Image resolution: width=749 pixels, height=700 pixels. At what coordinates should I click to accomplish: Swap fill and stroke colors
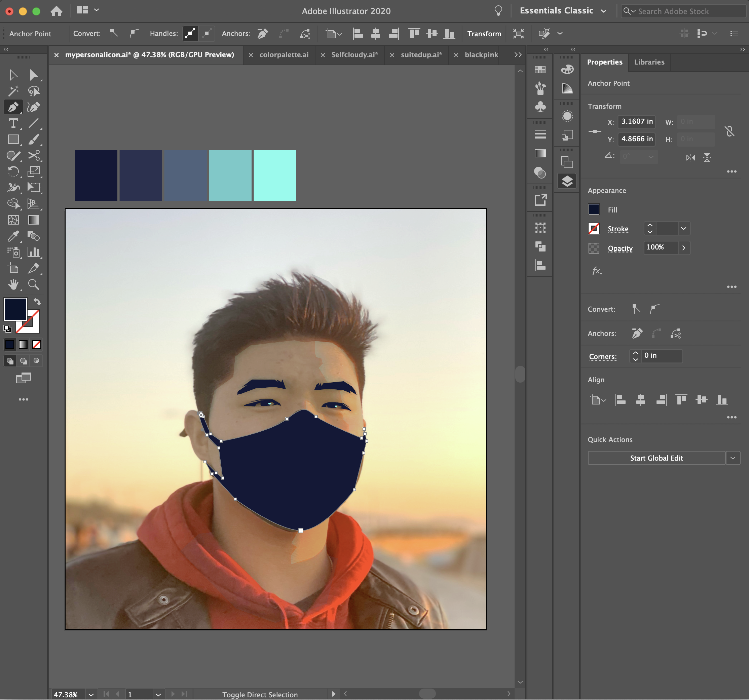click(37, 302)
